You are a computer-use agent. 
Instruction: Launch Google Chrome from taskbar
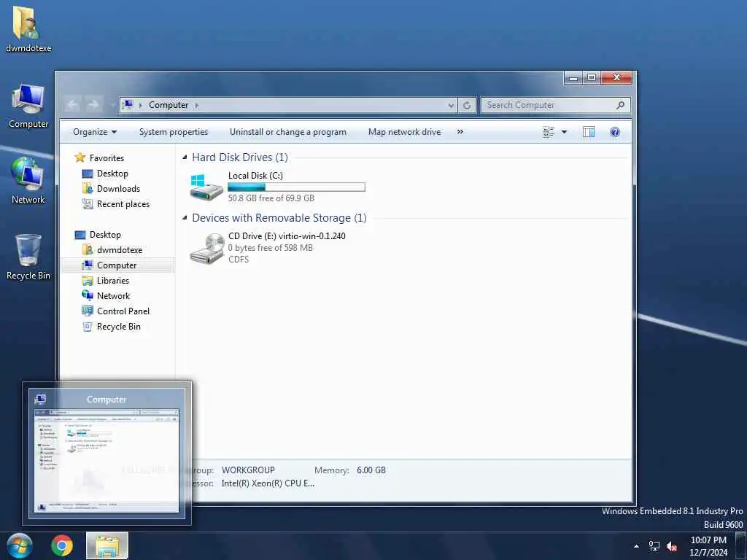click(x=62, y=545)
